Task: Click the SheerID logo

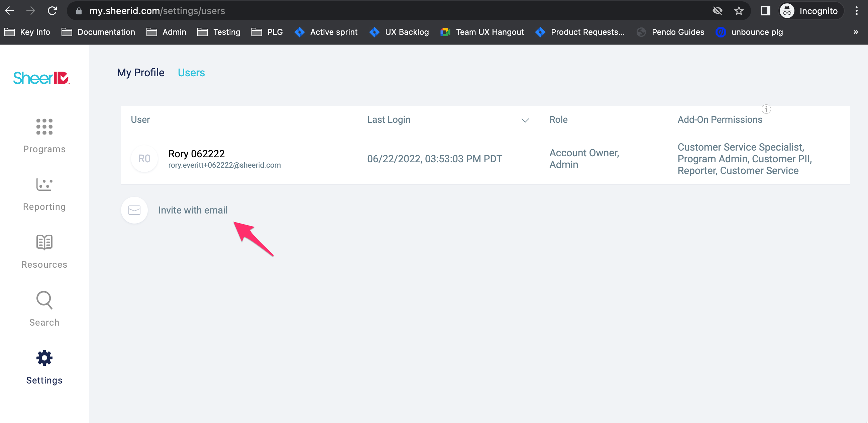Action: 41,78
